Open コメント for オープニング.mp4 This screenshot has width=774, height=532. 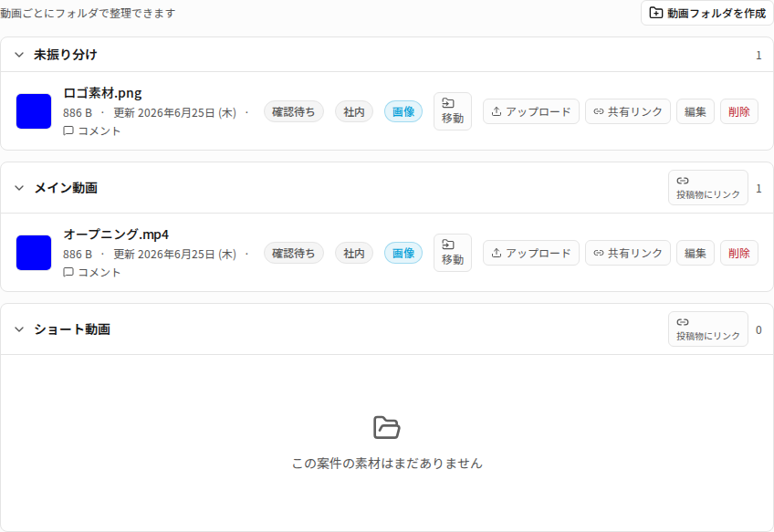92,273
